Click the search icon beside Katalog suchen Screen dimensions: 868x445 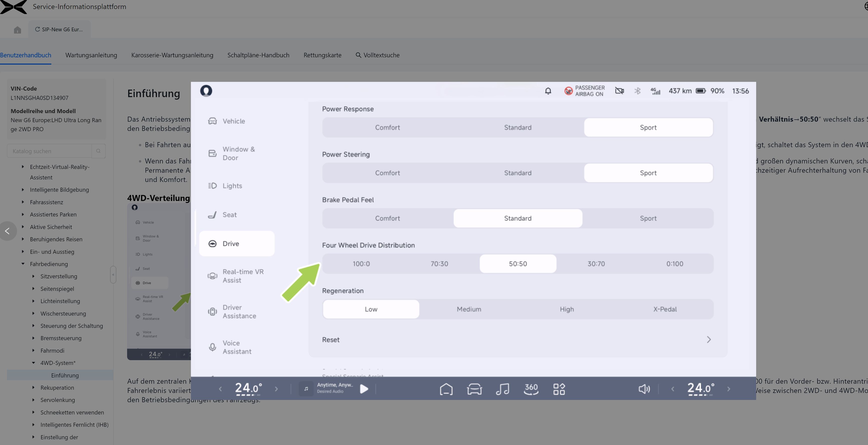click(98, 151)
